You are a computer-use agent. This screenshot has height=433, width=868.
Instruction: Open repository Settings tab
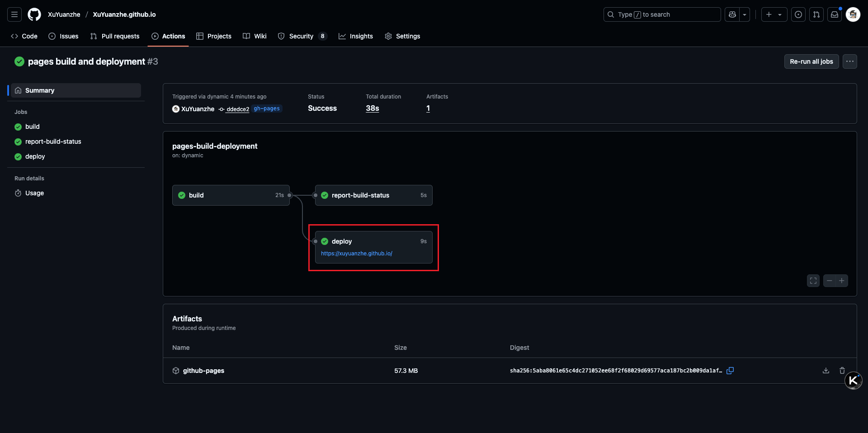(402, 36)
